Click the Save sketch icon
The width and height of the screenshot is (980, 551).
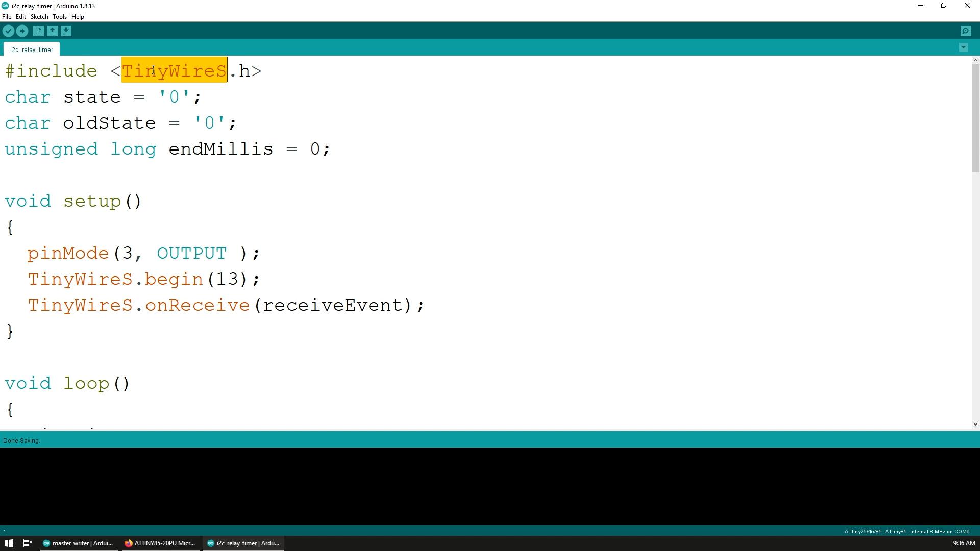(x=67, y=31)
